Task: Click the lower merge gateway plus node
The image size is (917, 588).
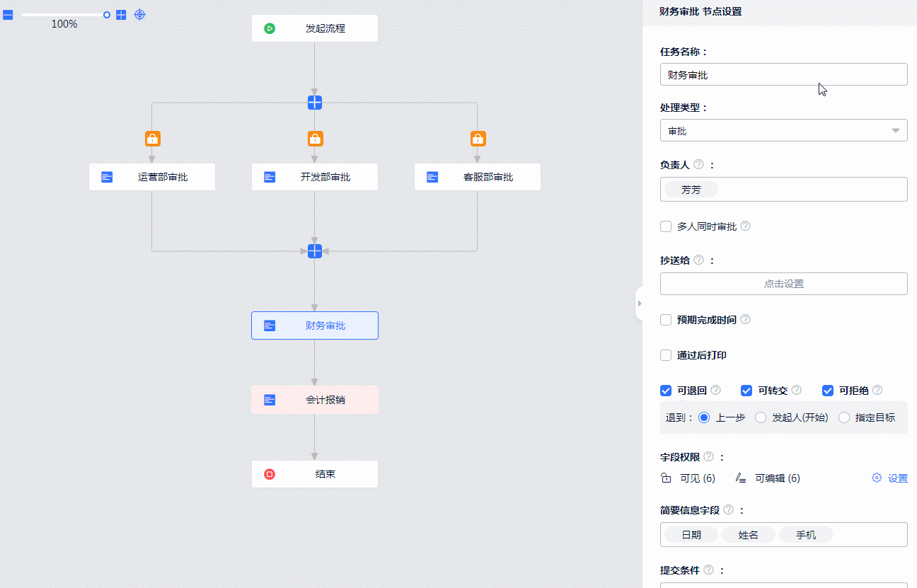Action: (x=315, y=251)
